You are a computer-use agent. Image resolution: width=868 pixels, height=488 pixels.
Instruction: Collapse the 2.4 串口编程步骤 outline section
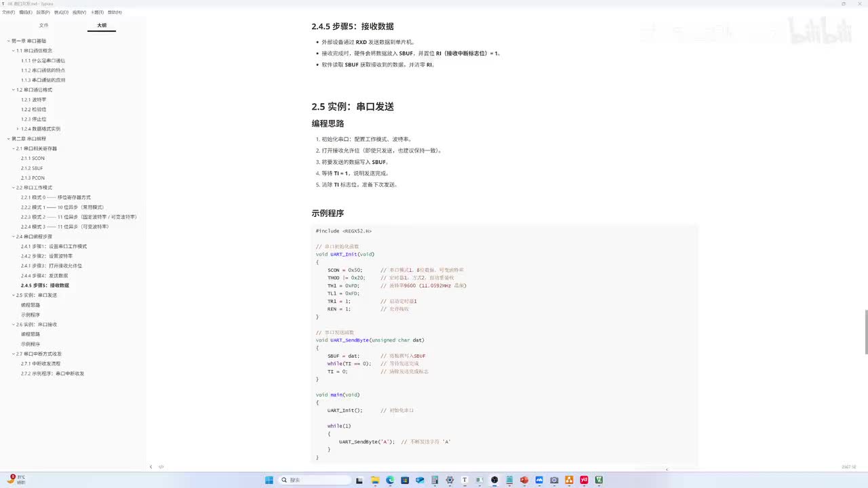pyautogui.click(x=13, y=237)
